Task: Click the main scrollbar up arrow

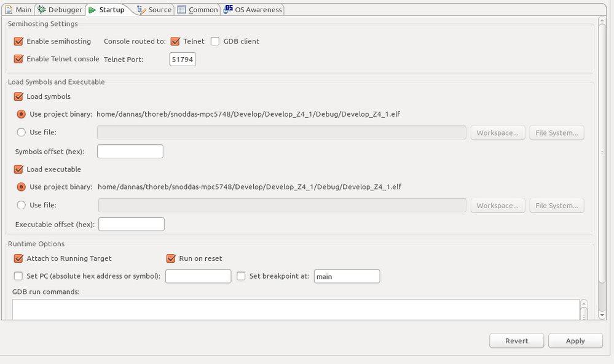Action: (602, 20)
